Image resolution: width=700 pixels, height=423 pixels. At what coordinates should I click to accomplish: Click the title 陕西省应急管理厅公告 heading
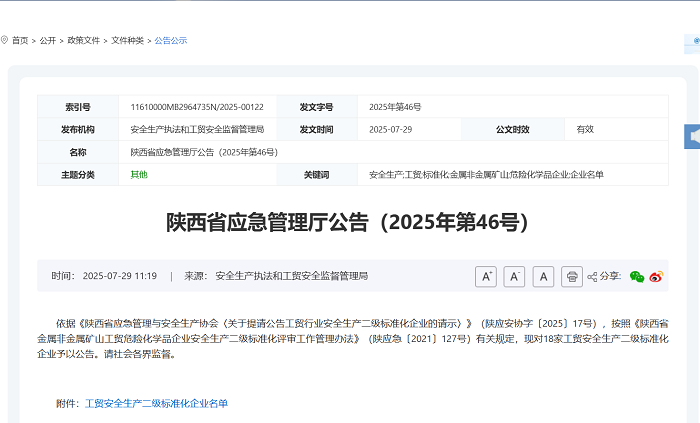(x=347, y=222)
